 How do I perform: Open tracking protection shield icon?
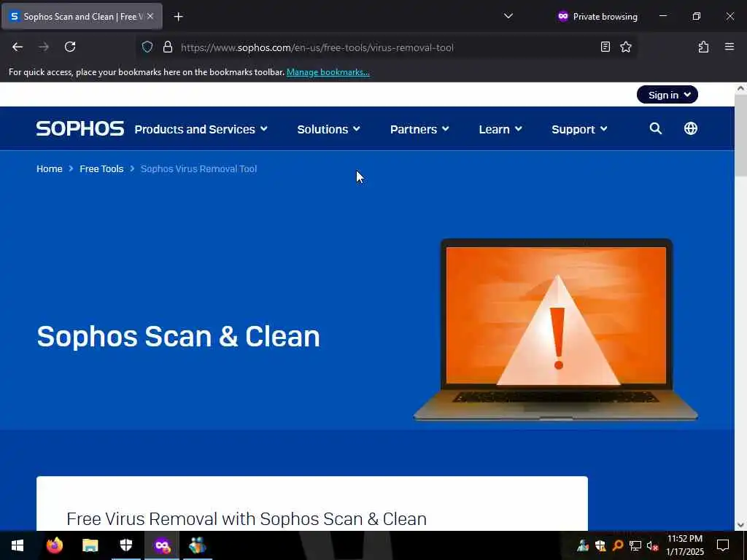[x=147, y=47]
